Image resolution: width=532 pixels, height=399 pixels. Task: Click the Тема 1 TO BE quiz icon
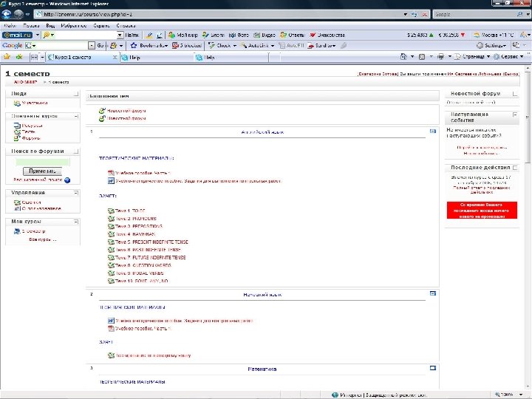tap(111, 211)
